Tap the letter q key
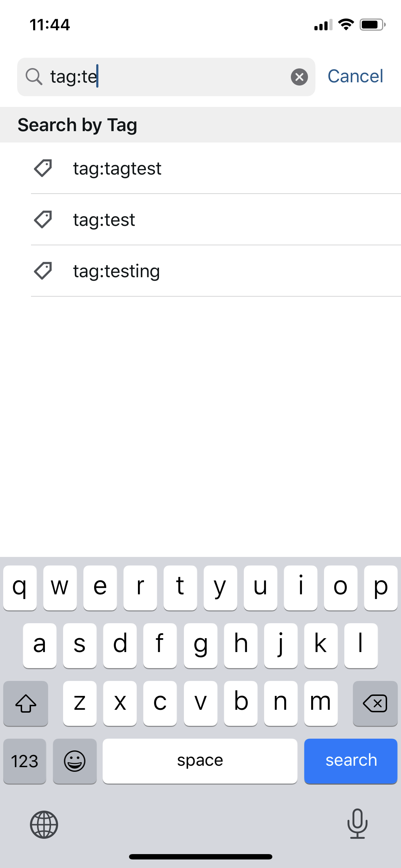401x868 pixels. tap(20, 587)
